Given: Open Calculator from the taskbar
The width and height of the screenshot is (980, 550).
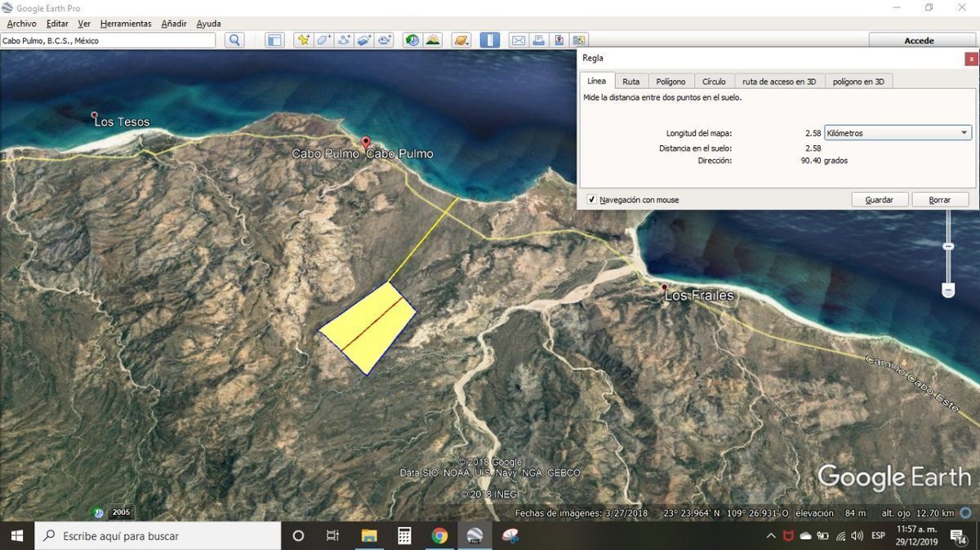Looking at the screenshot, I should (404, 535).
